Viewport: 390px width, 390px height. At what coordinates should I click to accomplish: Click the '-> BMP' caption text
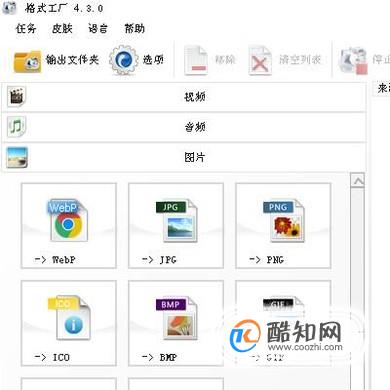pos(159,357)
